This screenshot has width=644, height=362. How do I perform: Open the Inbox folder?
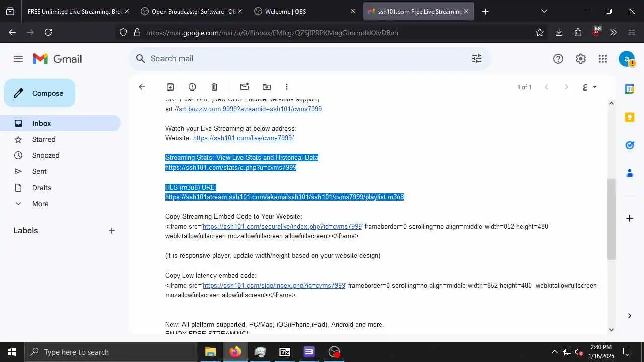point(60,123)
